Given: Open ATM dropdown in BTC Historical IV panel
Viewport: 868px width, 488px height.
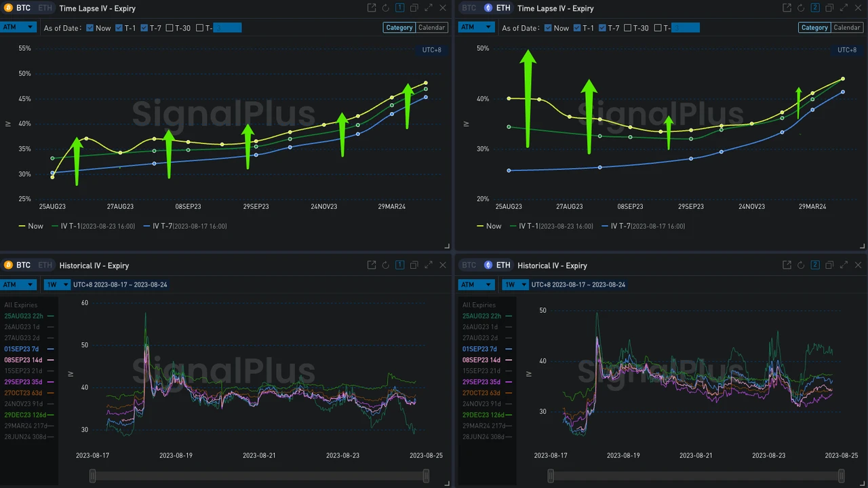Looking at the screenshot, I should [18, 284].
